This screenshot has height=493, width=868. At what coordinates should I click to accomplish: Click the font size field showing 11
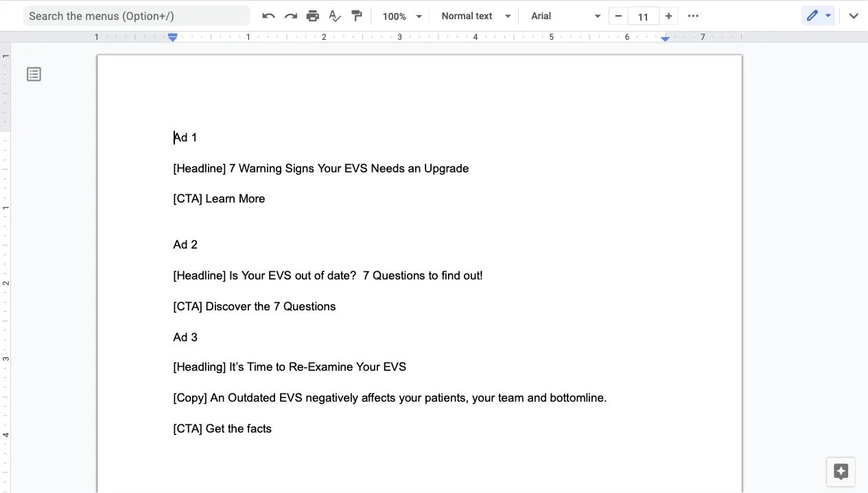click(643, 16)
